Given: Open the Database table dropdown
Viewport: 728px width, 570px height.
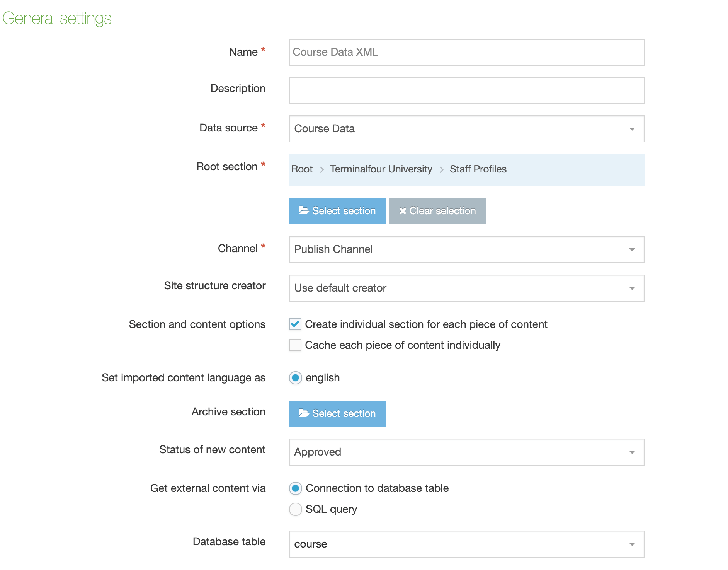Looking at the screenshot, I should coord(466,544).
